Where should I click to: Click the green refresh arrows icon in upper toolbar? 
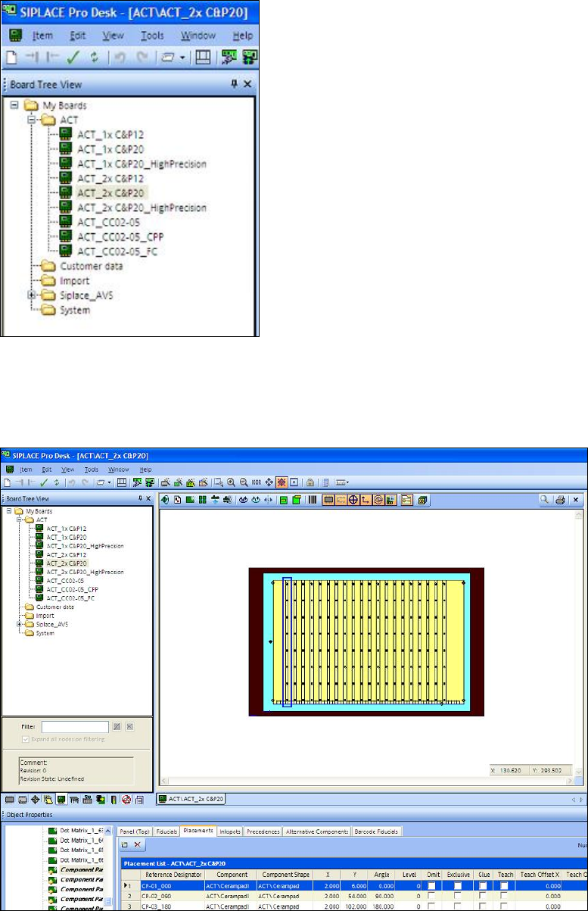point(95,57)
